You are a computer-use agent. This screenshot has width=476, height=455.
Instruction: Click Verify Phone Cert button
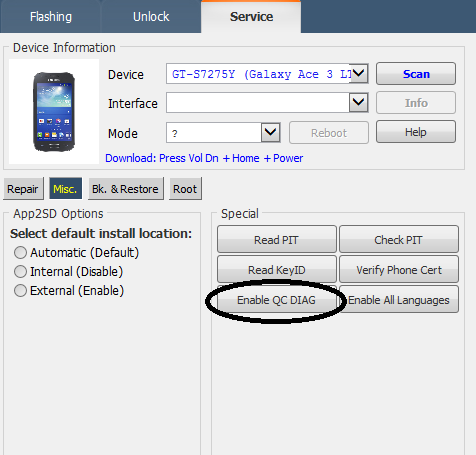[399, 269]
